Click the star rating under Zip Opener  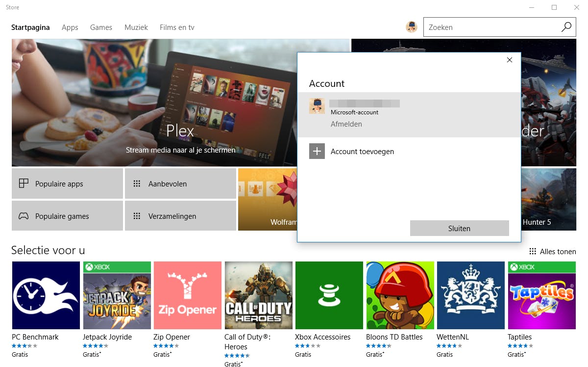pos(166,346)
